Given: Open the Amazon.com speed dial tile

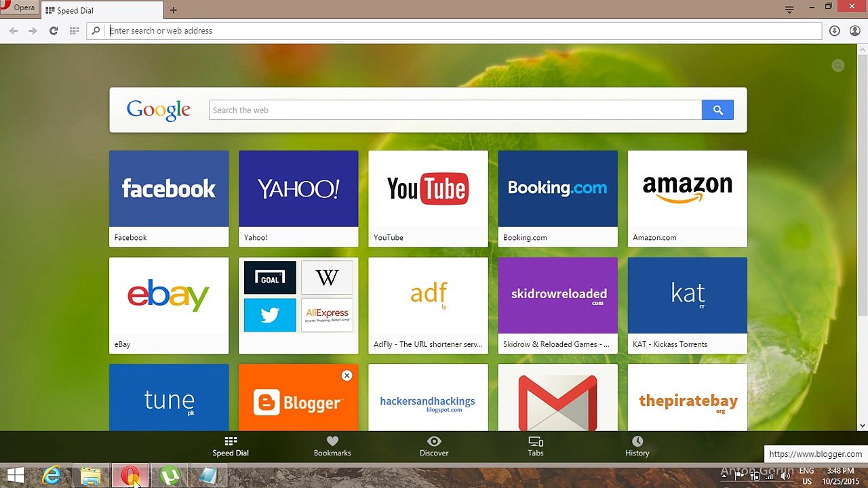Looking at the screenshot, I should pyautogui.click(x=687, y=199).
